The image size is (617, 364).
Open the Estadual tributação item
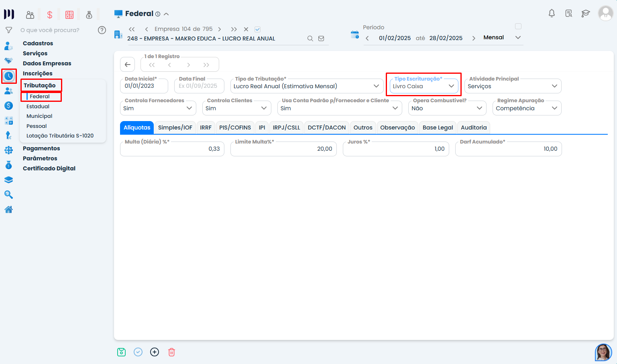click(x=38, y=106)
